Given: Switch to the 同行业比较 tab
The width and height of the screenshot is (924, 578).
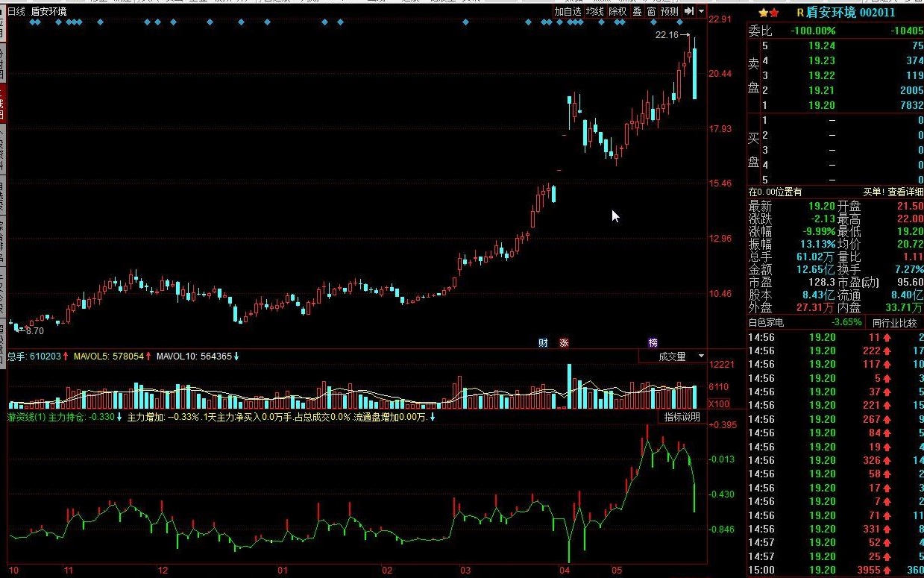Looking at the screenshot, I should [x=894, y=323].
